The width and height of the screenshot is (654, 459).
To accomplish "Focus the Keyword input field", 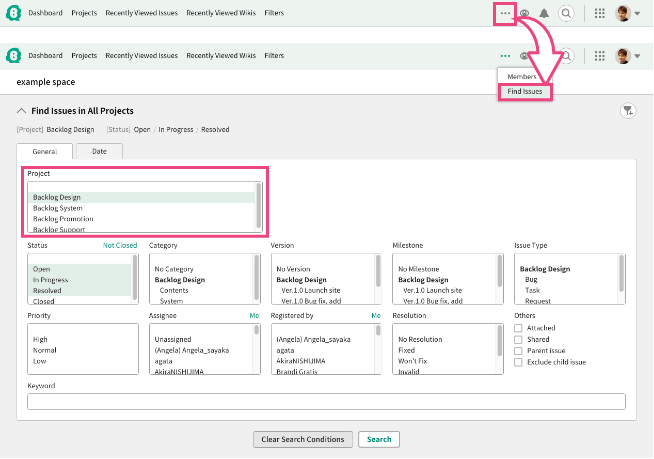I will (326, 401).
